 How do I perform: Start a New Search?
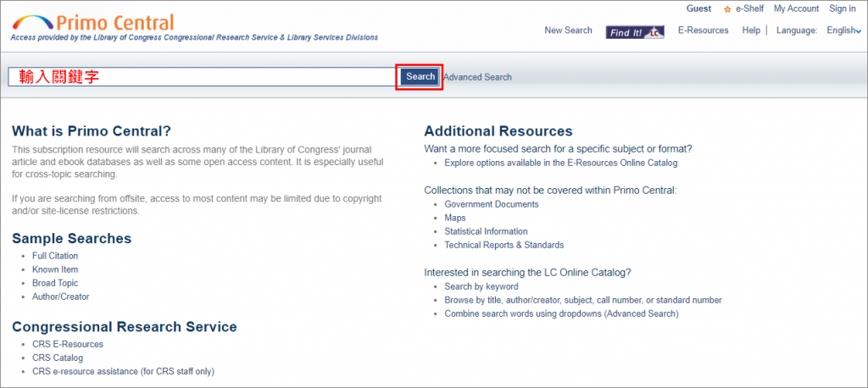tap(568, 30)
